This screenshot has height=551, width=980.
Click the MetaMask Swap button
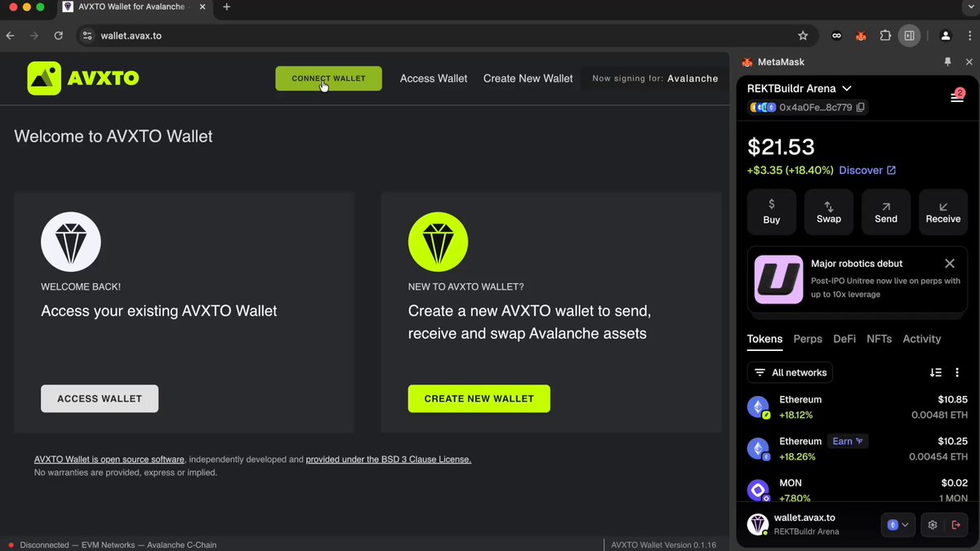[829, 212]
